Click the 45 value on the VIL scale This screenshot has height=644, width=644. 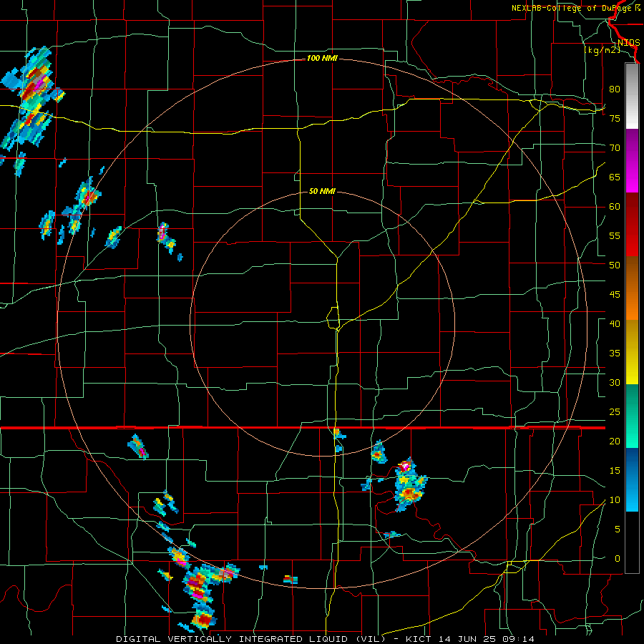click(615, 295)
